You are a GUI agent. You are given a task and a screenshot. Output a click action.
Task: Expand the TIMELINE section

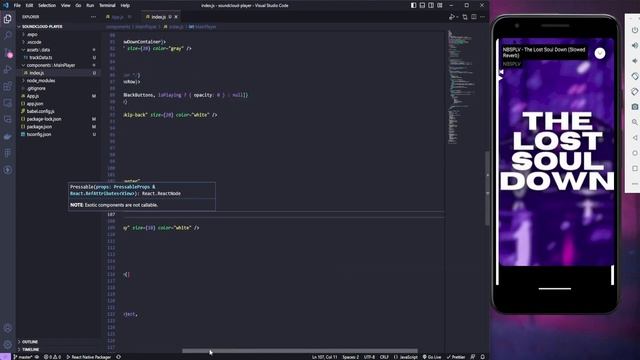[30, 350]
